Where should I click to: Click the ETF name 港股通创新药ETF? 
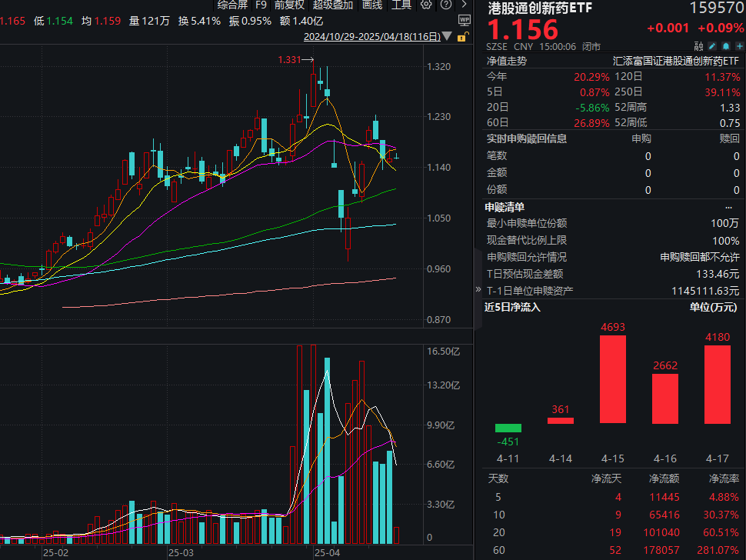(x=540, y=8)
